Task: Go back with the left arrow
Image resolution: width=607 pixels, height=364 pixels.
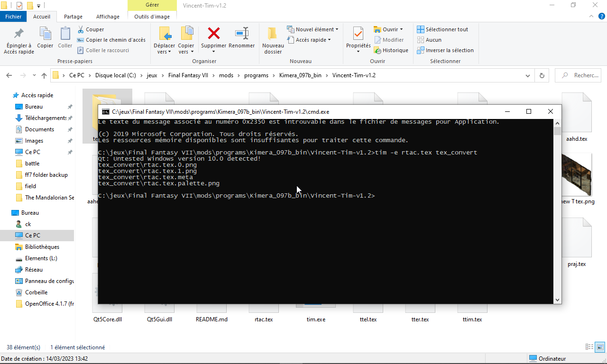Action: pyautogui.click(x=9, y=75)
